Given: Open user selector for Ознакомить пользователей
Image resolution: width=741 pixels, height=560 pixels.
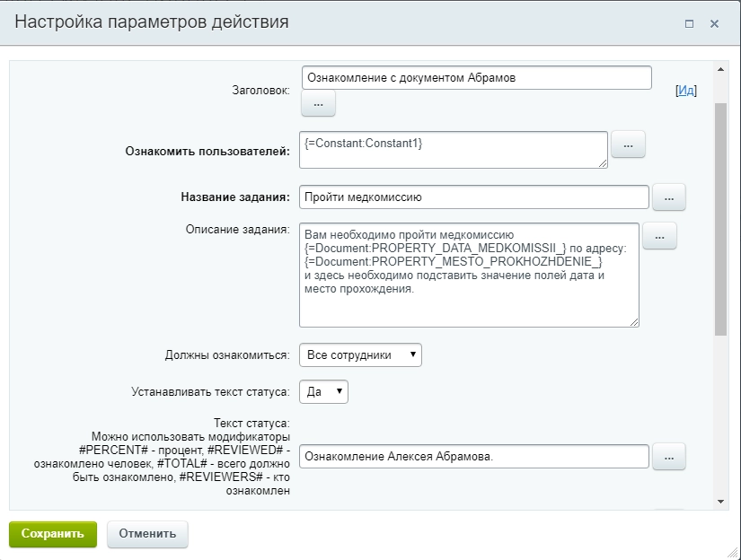Looking at the screenshot, I should point(628,144).
